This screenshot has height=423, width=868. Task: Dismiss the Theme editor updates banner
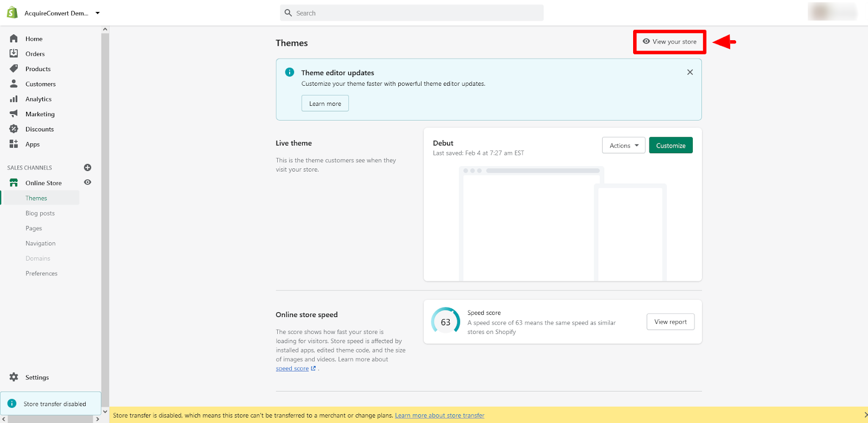click(x=690, y=72)
